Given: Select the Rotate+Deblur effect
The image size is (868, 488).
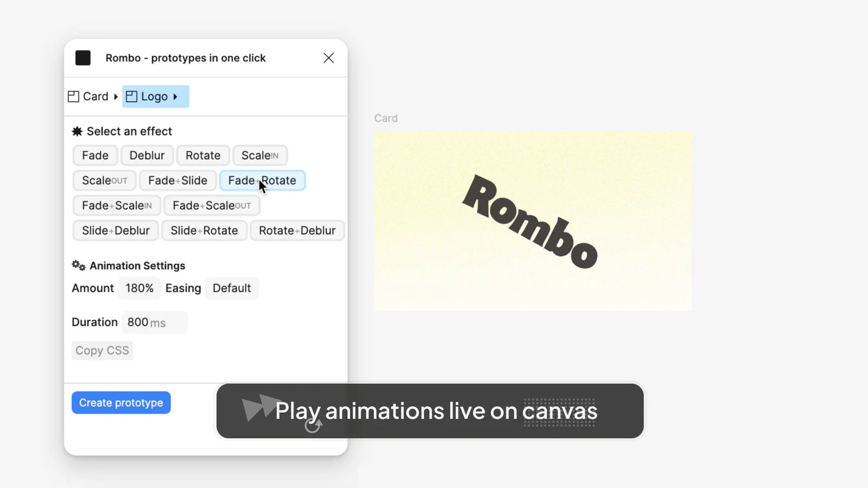Looking at the screenshot, I should [297, 230].
